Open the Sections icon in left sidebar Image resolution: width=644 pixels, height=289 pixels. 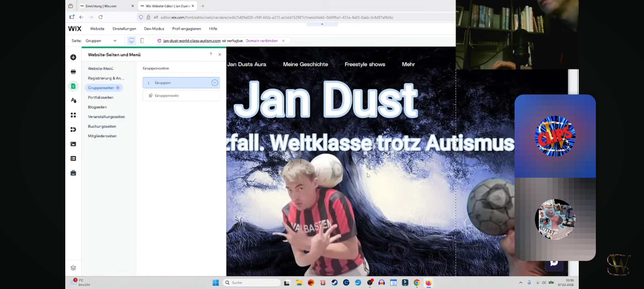73,72
